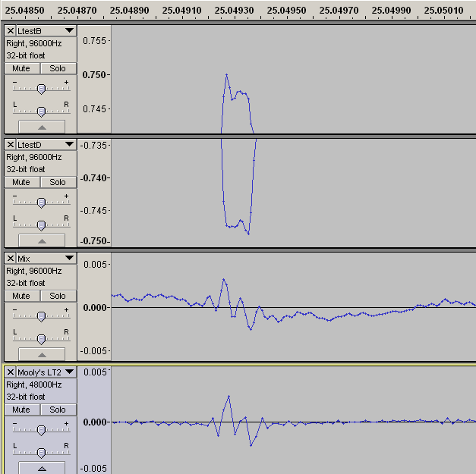Viewport: 476px width, 474px height.
Task: Close the Mix track
Action: click(11, 258)
